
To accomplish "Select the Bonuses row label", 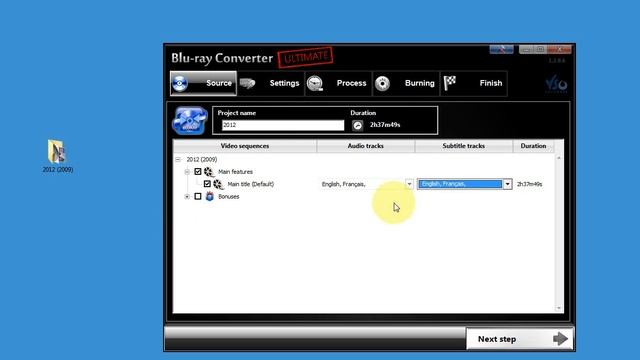I will 229,196.
